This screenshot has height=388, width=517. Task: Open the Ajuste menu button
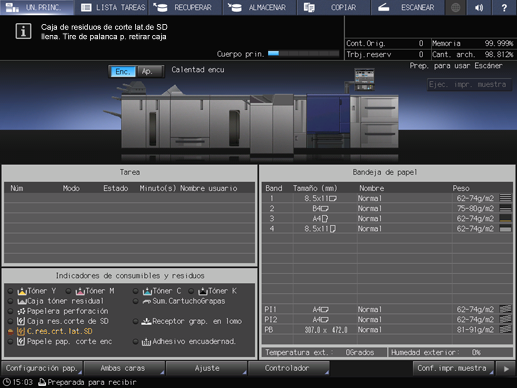[206, 368]
